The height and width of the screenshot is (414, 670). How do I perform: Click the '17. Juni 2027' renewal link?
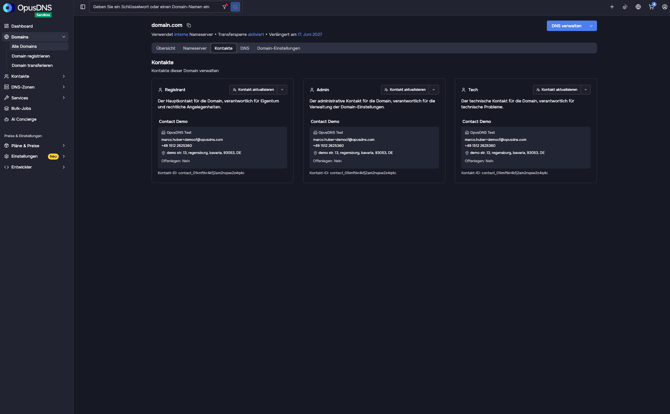click(310, 34)
